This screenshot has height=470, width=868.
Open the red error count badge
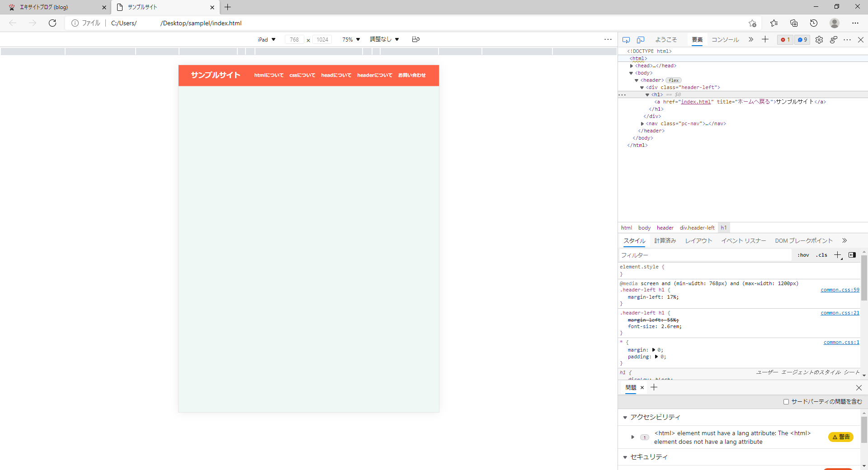coord(785,40)
